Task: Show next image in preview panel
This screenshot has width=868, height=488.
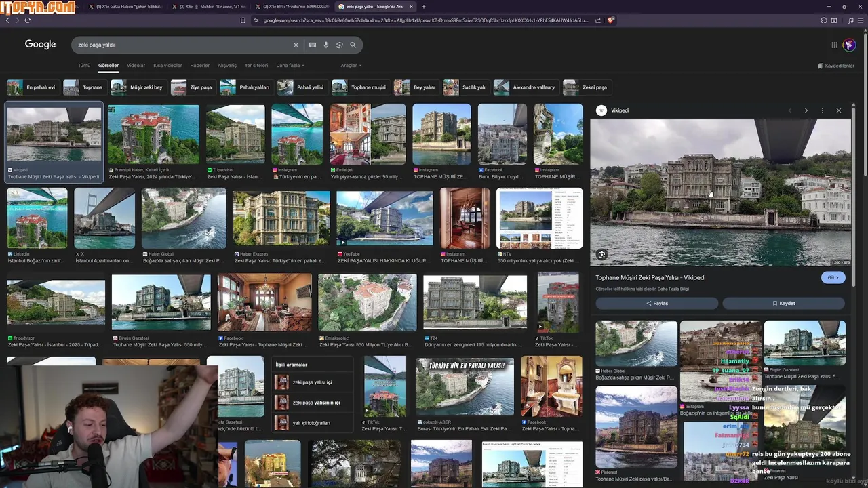Action: (x=806, y=110)
